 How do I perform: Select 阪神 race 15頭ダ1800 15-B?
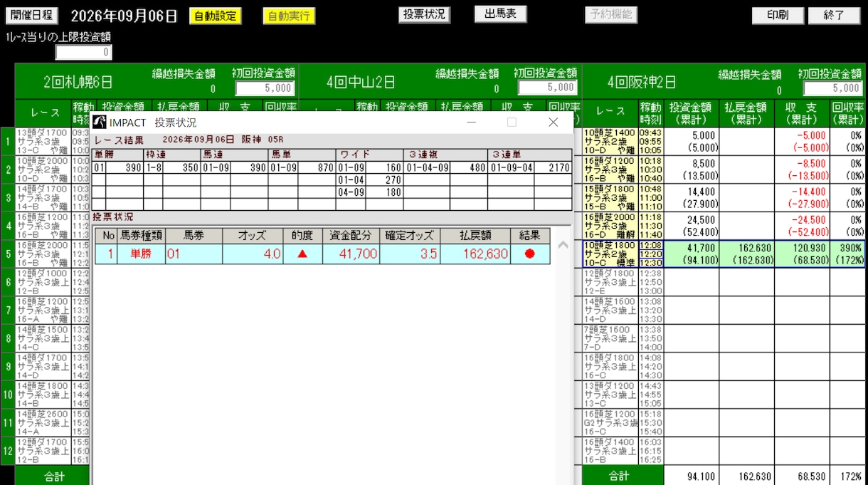610,197
